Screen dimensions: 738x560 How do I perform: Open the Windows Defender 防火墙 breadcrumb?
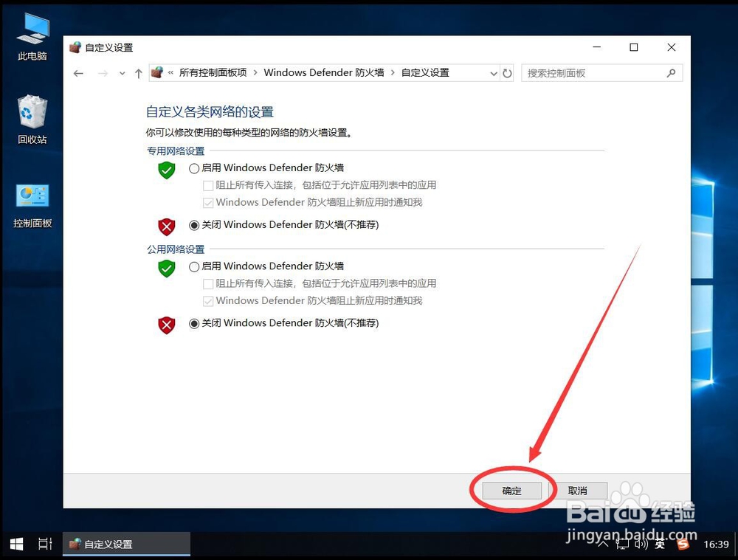pyautogui.click(x=324, y=72)
